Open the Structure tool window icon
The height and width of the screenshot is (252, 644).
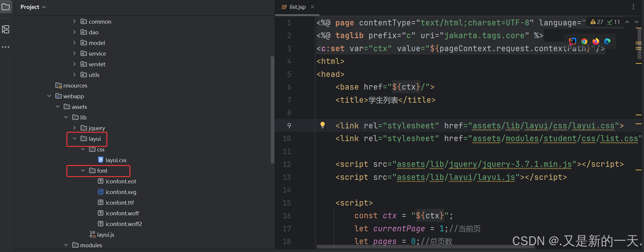coord(6,29)
